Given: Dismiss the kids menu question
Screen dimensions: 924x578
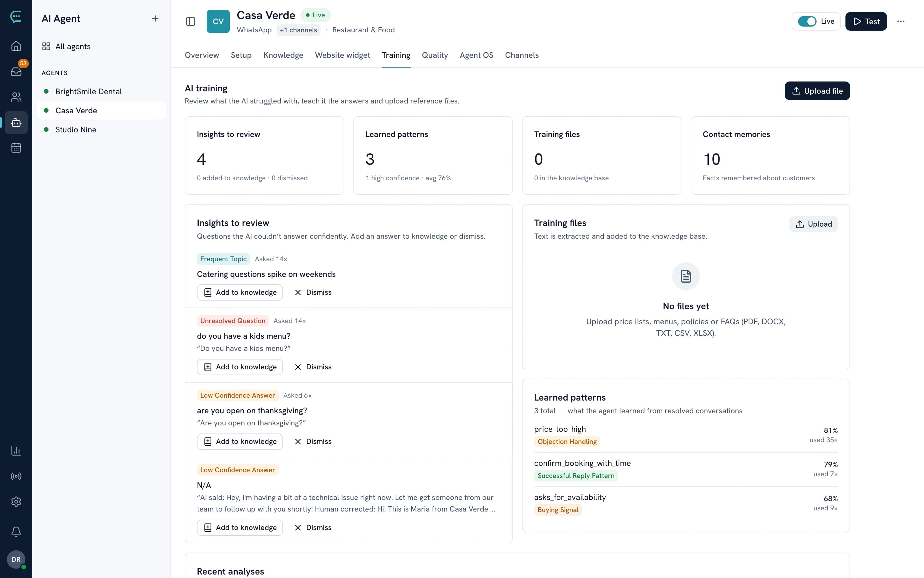Looking at the screenshot, I should pos(313,367).
